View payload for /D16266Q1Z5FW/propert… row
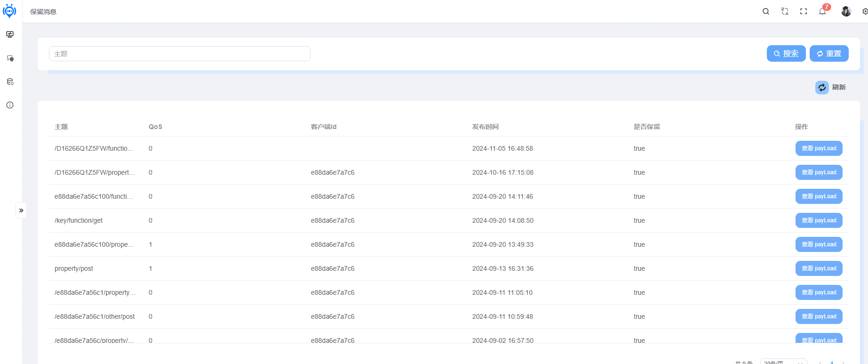The image size is (868, 364). [x=819, y=172]
